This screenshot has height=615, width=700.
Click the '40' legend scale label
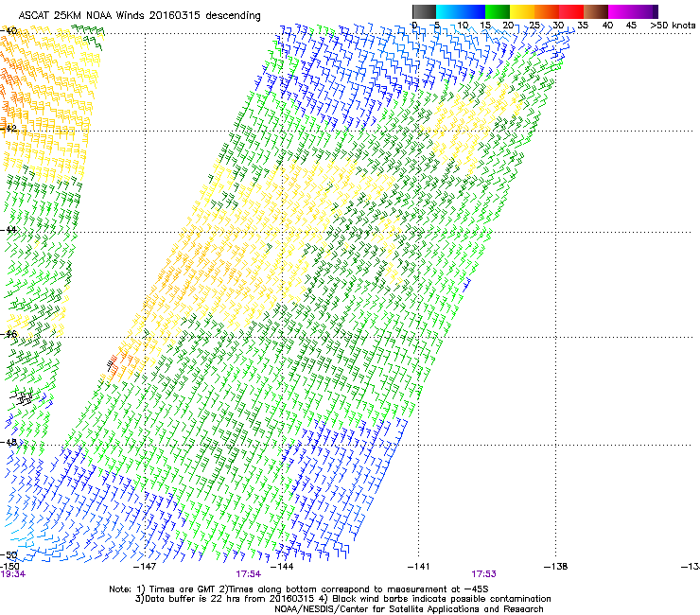[607, 26]
